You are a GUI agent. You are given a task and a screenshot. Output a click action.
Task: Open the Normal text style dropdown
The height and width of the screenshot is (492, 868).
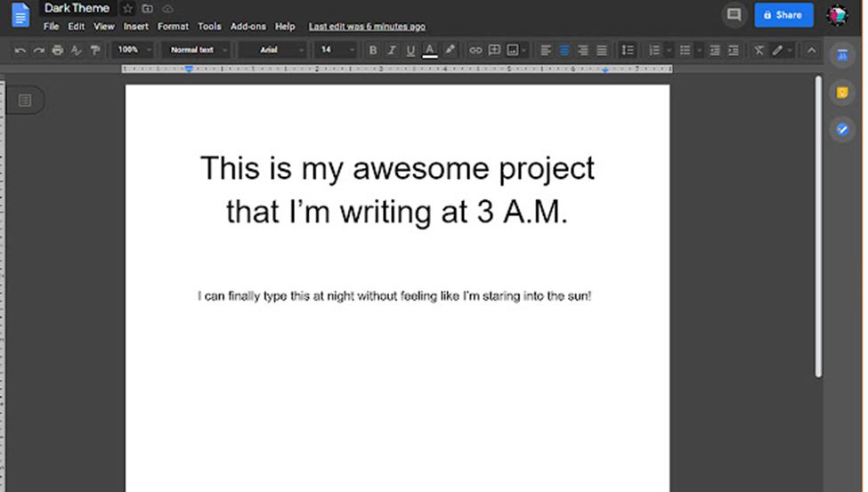click(199, 51)
